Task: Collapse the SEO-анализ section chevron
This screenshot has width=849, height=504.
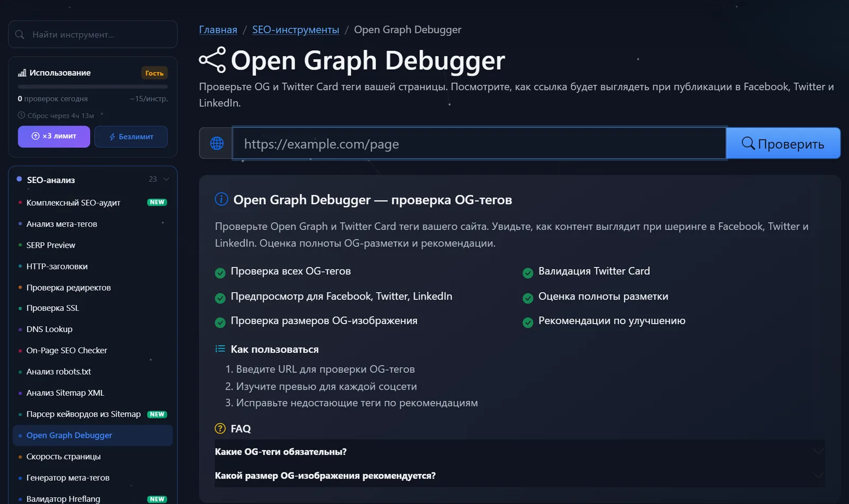Action: coord(166,179)
